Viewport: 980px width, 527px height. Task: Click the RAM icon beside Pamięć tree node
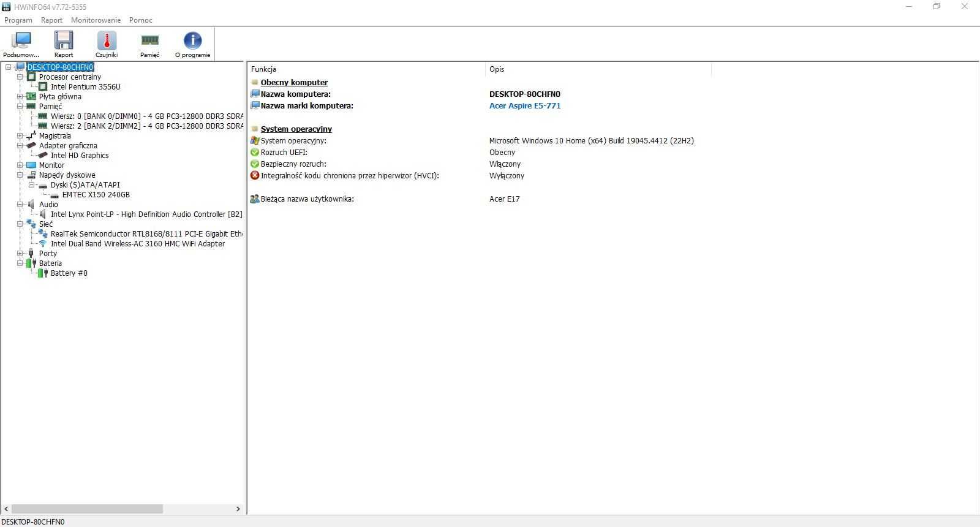(x=31, y=107)
